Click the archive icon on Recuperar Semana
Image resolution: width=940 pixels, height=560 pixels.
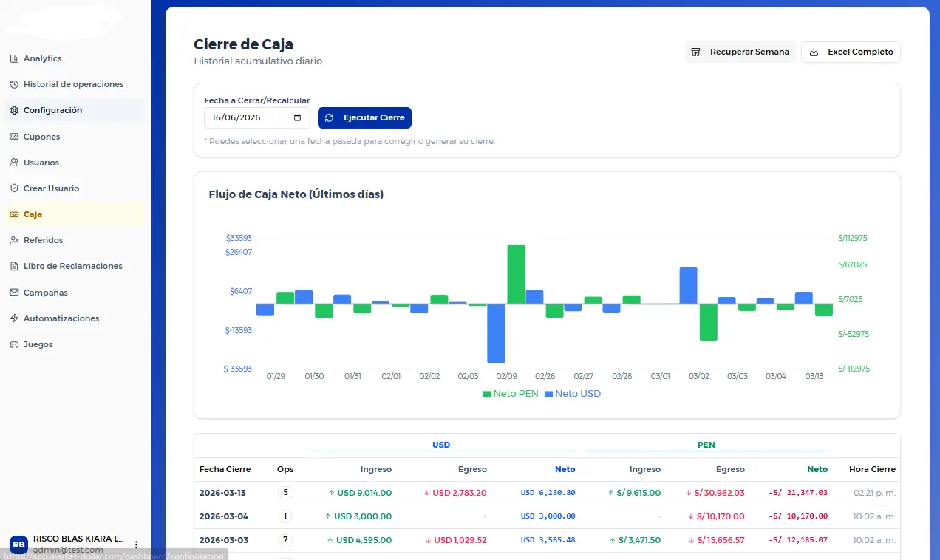coord(695,52)
